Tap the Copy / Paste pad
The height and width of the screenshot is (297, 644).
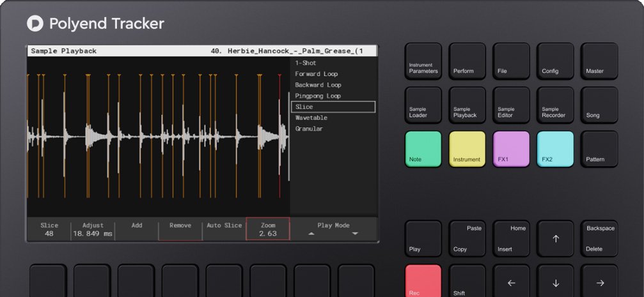(x=467, y=239)
